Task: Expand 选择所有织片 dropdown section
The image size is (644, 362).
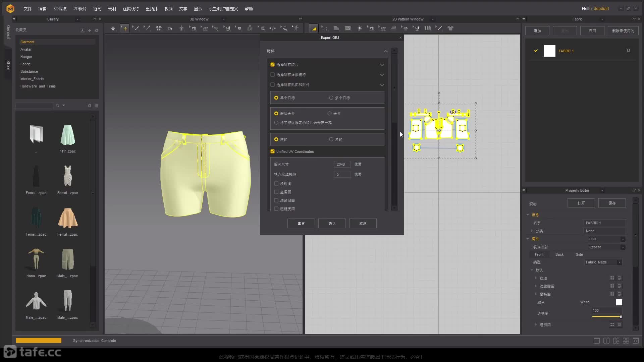Action: 382,65
